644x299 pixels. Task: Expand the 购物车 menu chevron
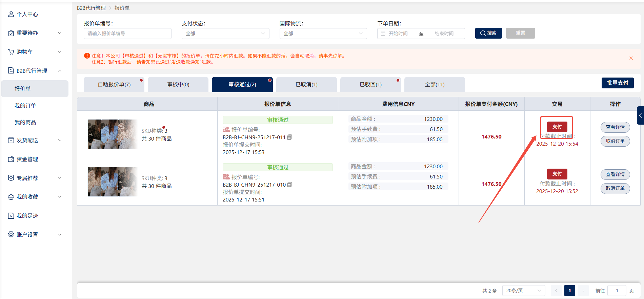[x=60, y=52]
